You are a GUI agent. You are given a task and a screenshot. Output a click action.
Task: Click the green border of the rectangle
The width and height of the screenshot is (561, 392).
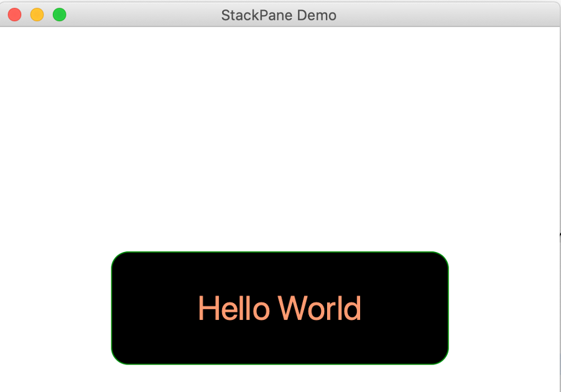pos(279,252)
